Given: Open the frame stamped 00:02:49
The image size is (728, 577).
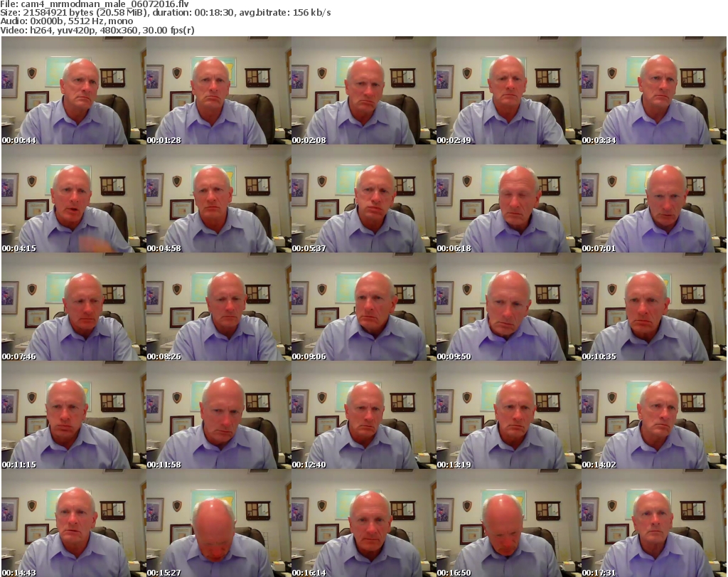Looking at the screenshot, I should pyautogui.click(x=509, y=90).
